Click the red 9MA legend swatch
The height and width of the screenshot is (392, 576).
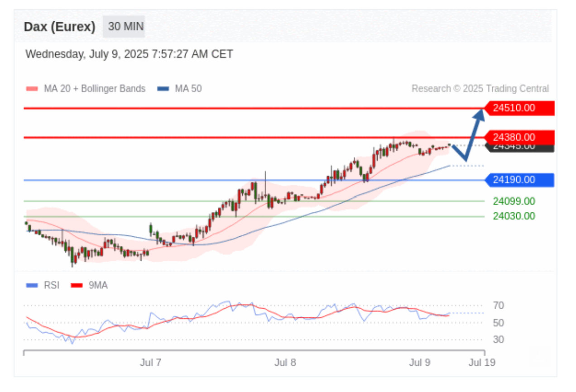pos(77,286)
